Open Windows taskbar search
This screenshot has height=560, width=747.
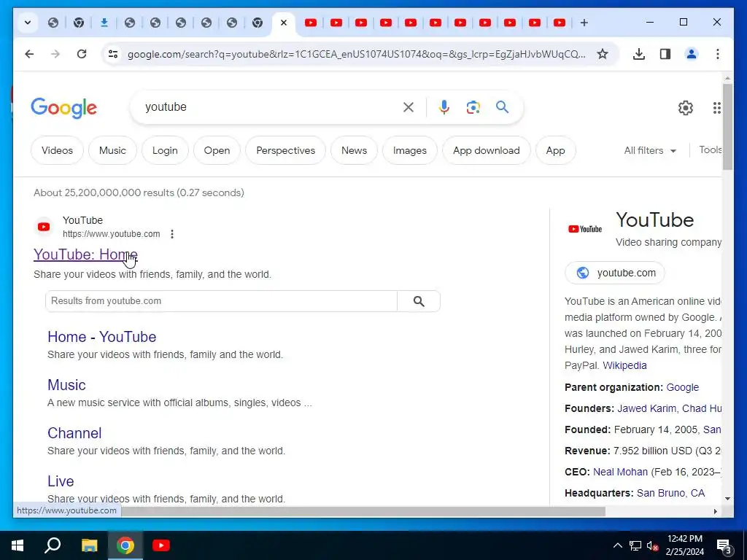53,545
